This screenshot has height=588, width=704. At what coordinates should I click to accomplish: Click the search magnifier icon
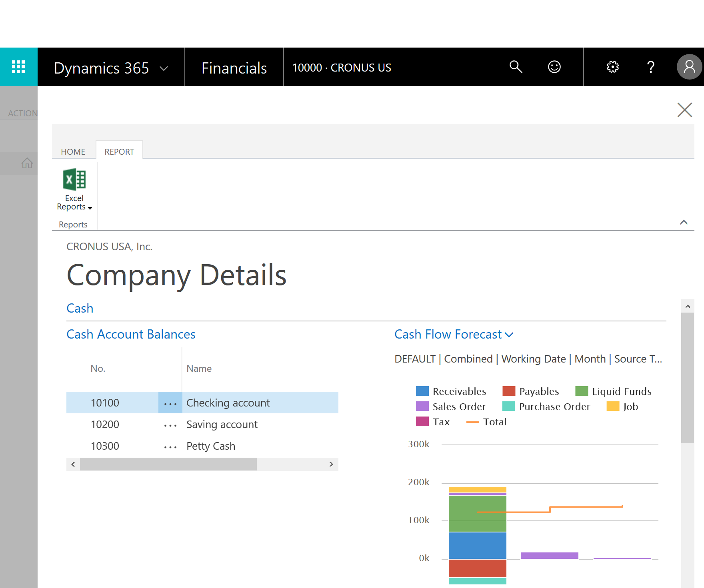(x=516, y=67)
